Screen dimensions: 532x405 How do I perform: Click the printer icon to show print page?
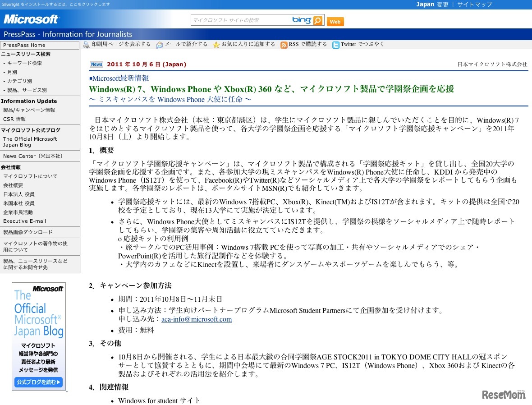coord(86,44)
